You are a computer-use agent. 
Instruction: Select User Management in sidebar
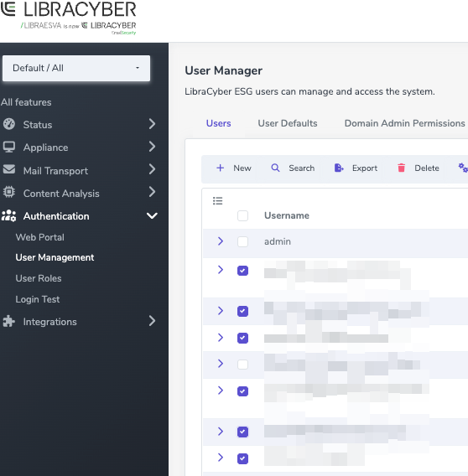55,257
